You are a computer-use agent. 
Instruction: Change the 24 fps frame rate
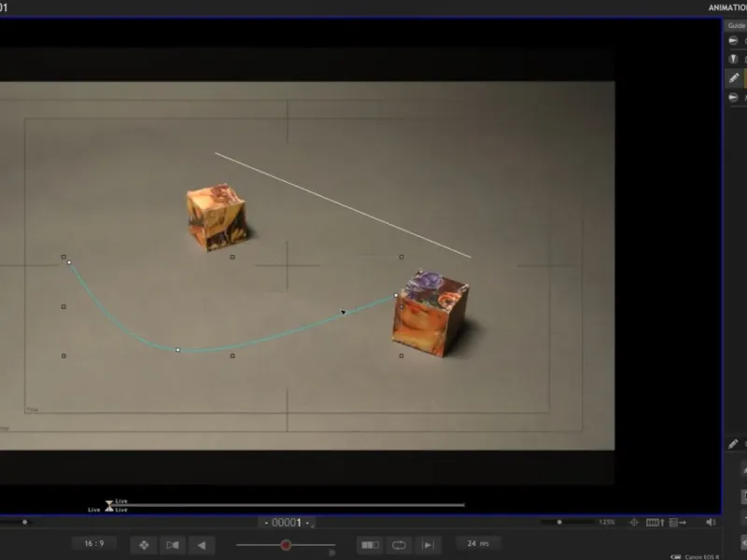[x=478, y=543]
